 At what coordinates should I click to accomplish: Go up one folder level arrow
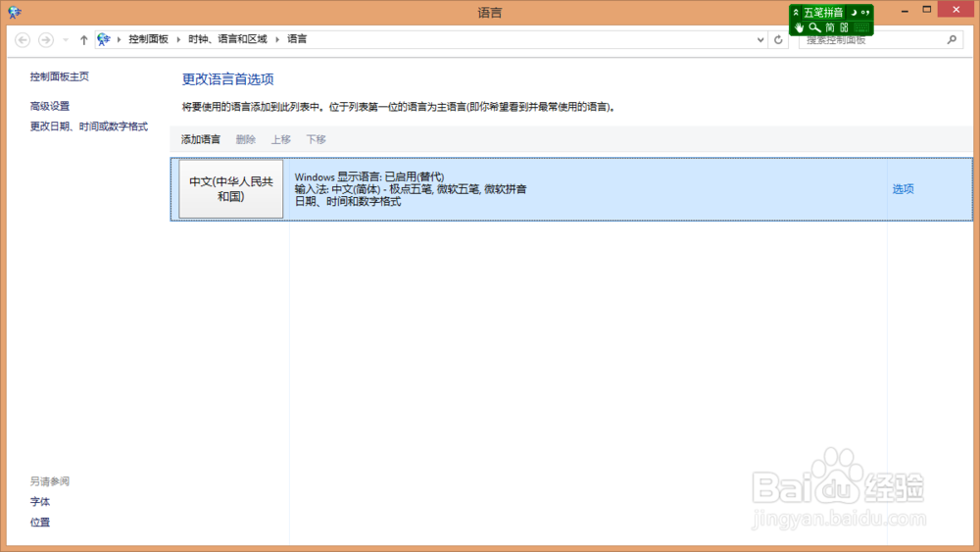pos(83,40)
